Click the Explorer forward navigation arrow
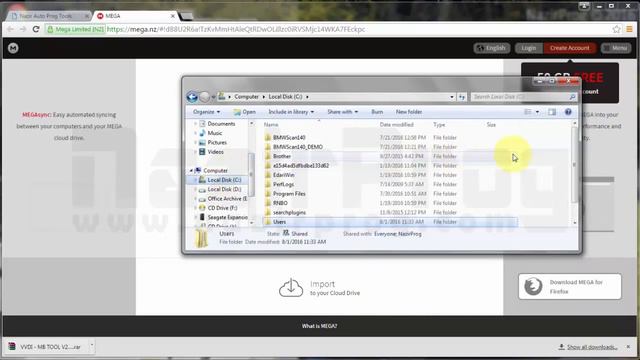640x360 pixels. tap(204, 97)
